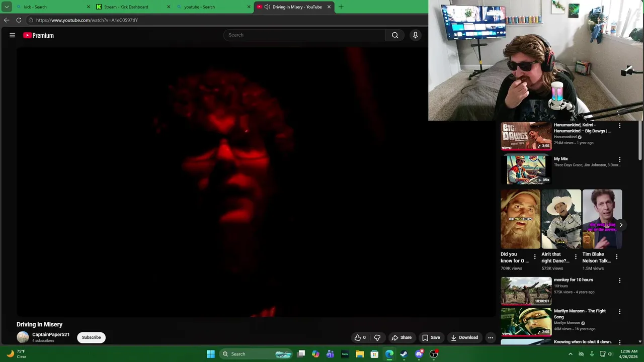Open 'monkey for 10 hours' video thumbnail
This screenshot has width=644, height=362.
point(526,291)
